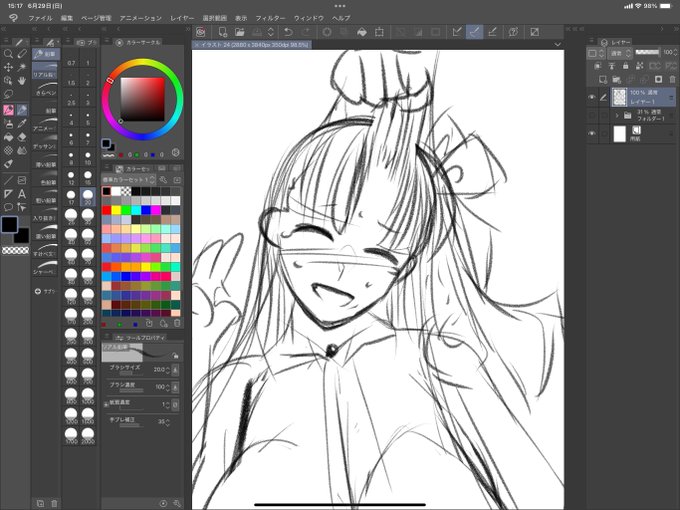This screenshot has width=680, height=510.
Task: Select the pink Pen tool
Action: point(8,110)
